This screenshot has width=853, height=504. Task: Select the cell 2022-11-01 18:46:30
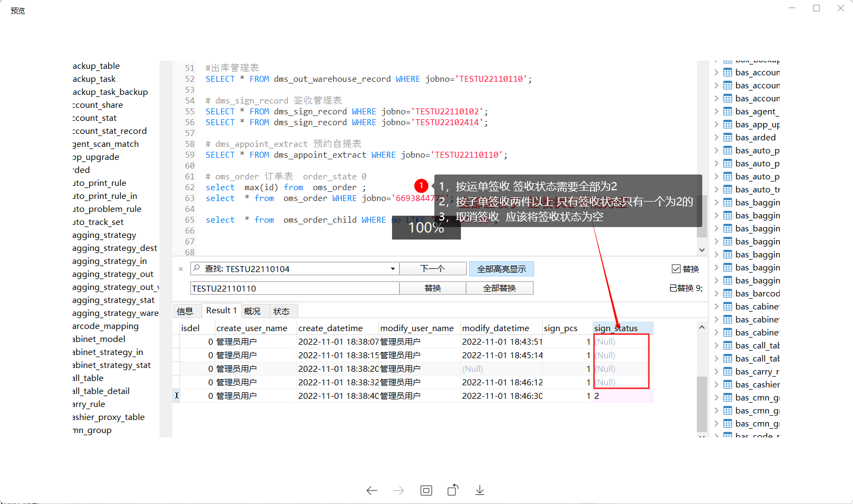click(x=501, y=396)
